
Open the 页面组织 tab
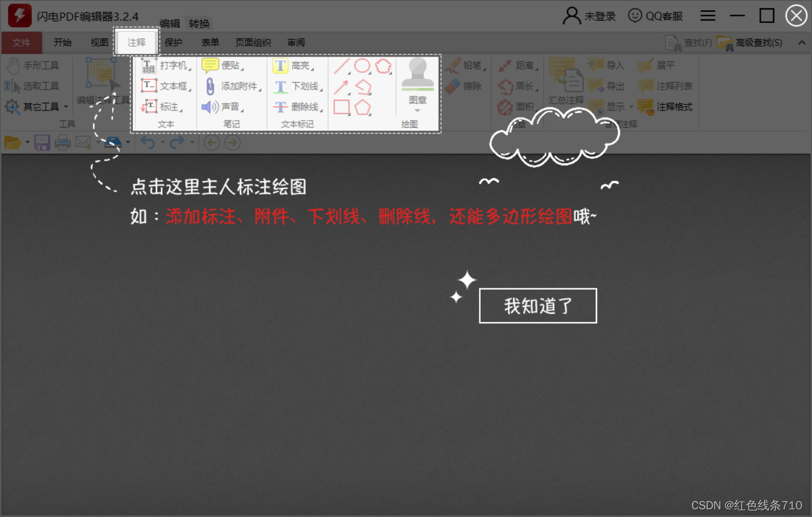pos(253,43)
